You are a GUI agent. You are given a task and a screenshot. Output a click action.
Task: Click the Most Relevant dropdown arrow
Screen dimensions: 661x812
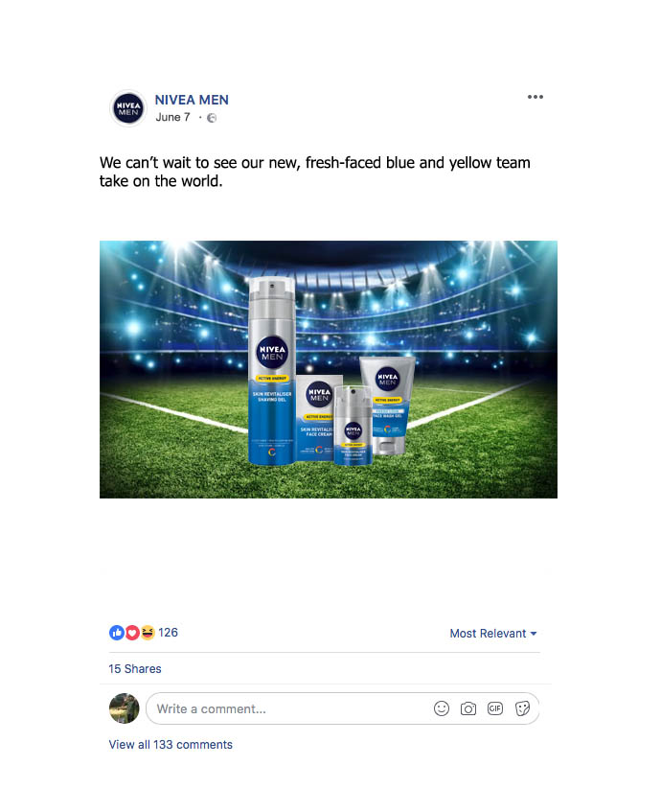coord(534,634)
